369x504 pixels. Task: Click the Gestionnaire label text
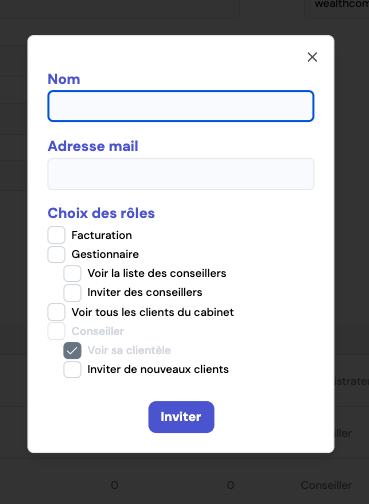[x=105, y=254]
